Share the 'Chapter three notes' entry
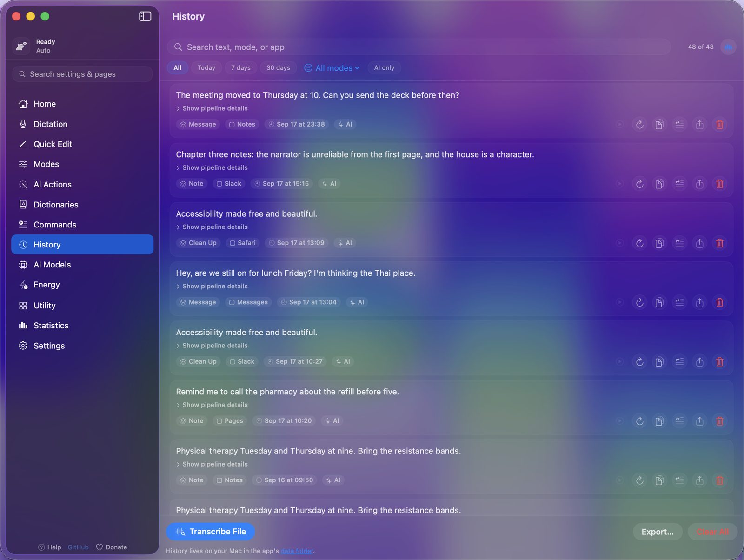 699,184
